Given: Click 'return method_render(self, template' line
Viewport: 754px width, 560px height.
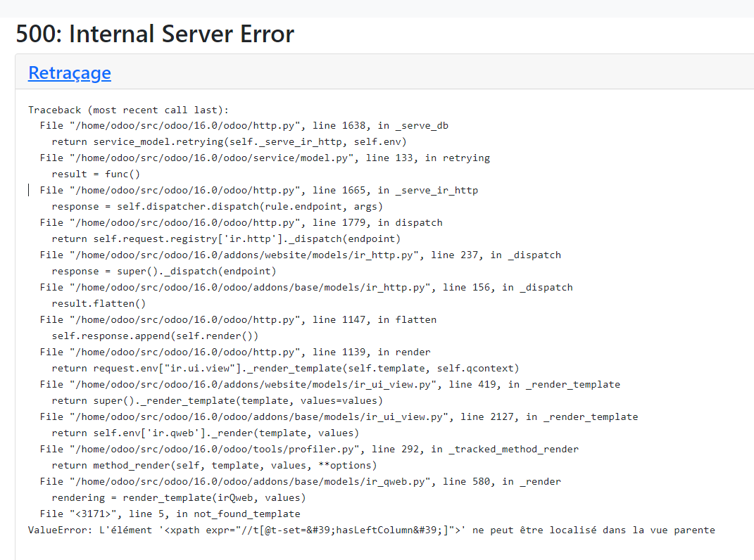Looking at the screenshot, I should coord(215,465).
